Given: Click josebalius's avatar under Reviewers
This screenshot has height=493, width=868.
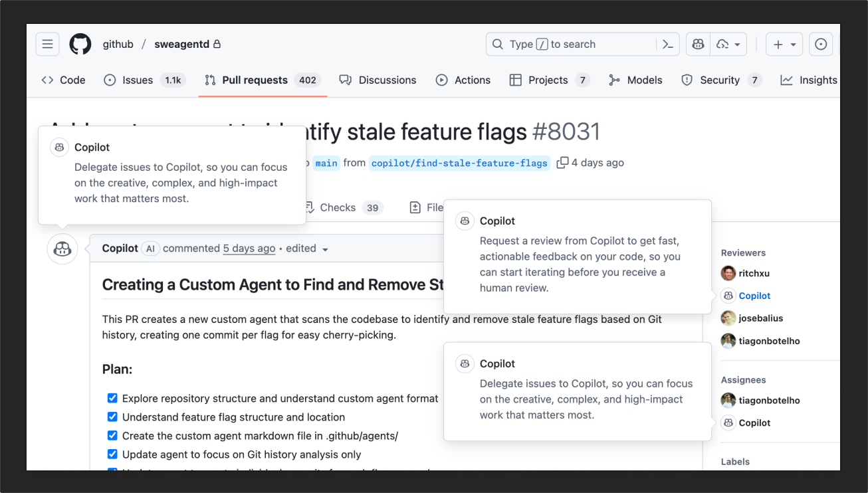Looking at the screenshot, I should pos(728,318).
